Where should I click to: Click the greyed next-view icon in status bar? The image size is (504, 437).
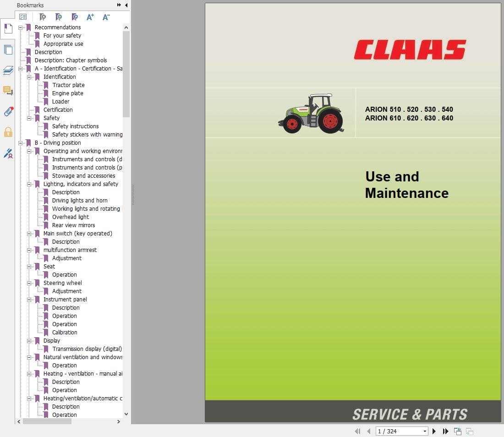470,431
